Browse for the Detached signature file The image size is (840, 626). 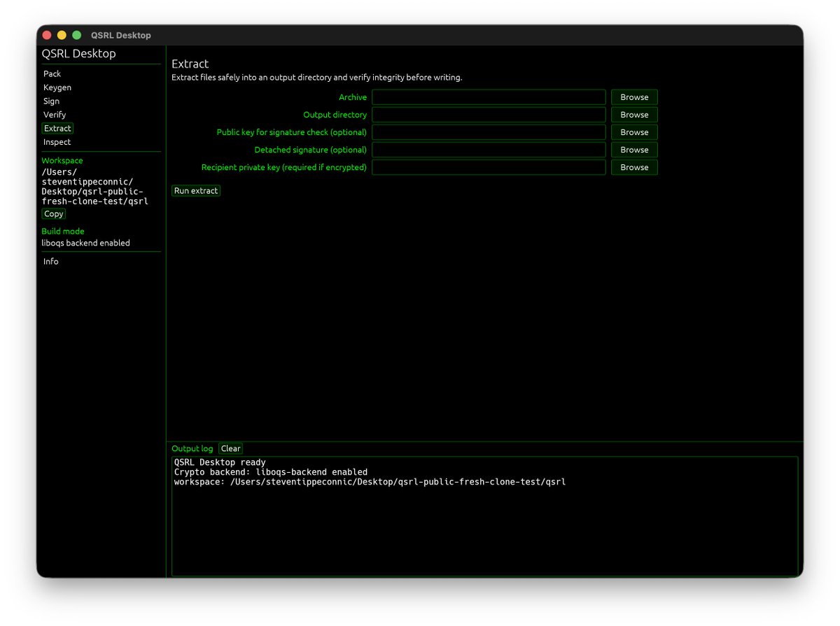click(x=634, y=150)
